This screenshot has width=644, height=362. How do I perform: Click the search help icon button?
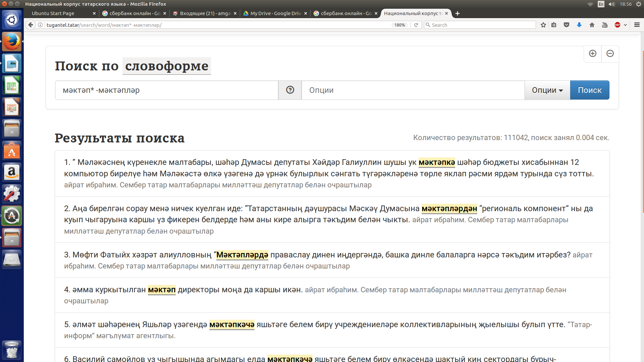pyautogui.click(x=290, y=90)
